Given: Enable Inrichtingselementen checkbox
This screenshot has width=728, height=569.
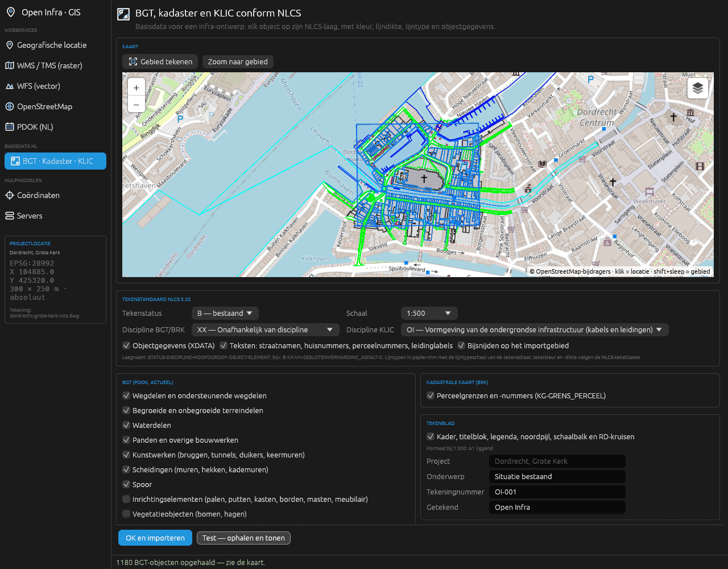Looking at the screenshot, I should [126, 499].
